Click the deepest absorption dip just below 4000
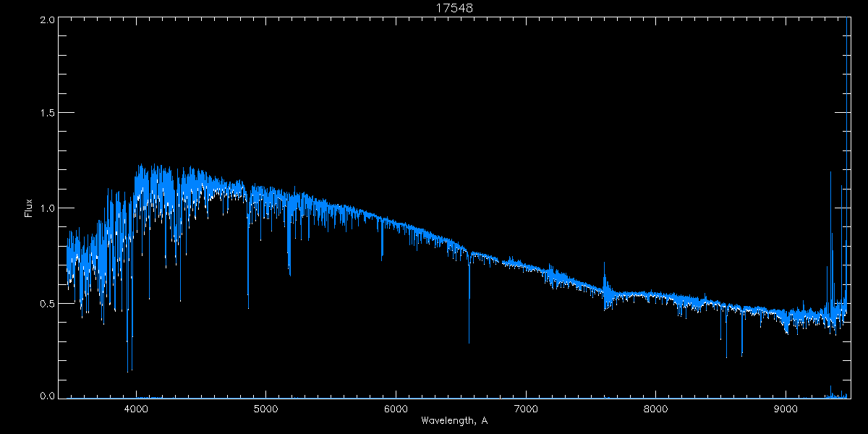Viewport: 868px width, 434px height. (x=128, y=370)
